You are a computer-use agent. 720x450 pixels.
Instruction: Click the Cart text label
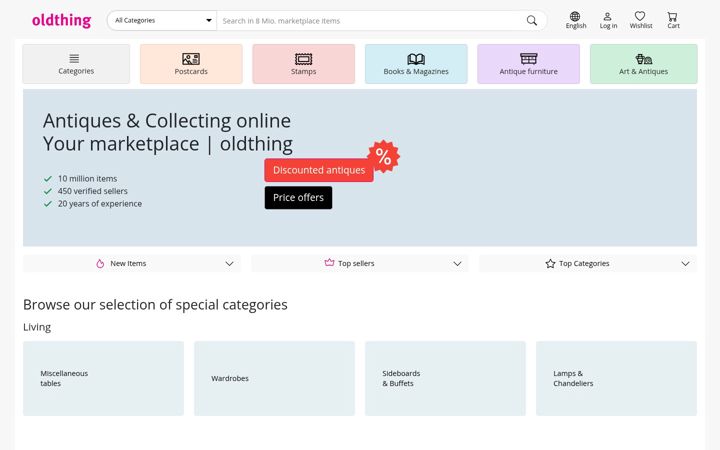[673, 26]
